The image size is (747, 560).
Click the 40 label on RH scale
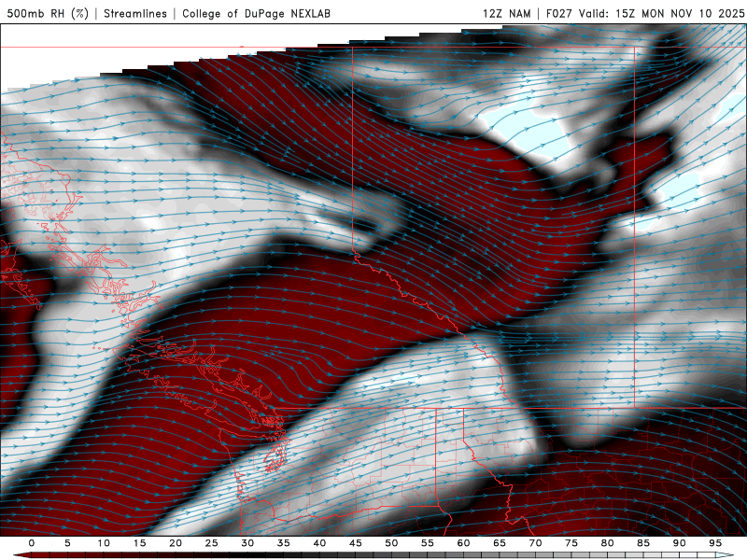pos(319,543)
